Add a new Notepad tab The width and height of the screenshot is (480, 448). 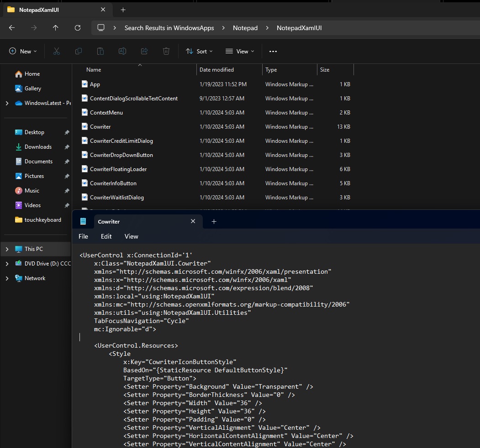pos(214,221)
